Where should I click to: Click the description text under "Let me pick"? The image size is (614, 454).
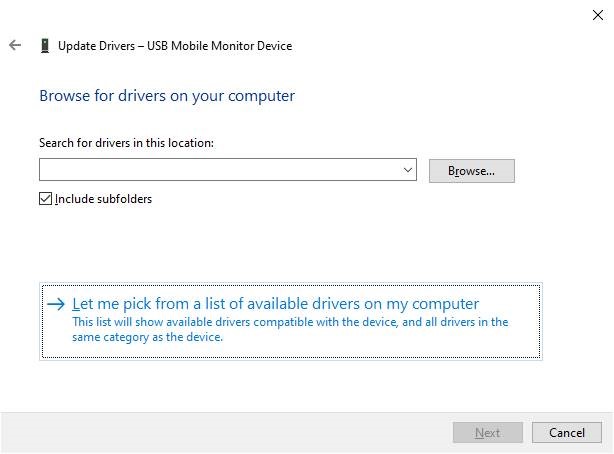[290, 329]
